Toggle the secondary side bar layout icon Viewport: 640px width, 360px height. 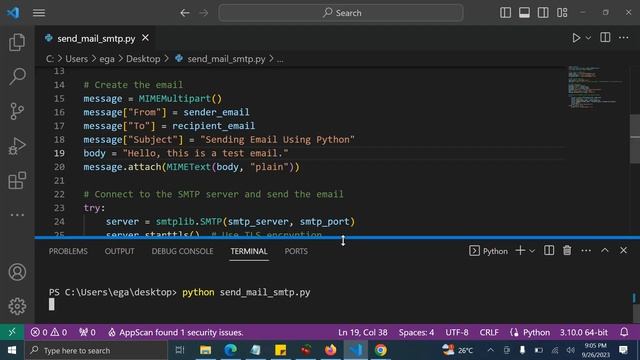(x=543, y=13)
